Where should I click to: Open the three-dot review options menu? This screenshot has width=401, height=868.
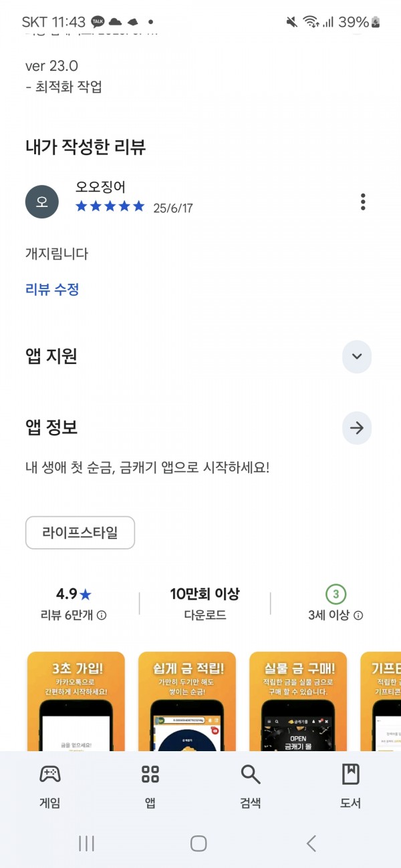pos(363,202)
